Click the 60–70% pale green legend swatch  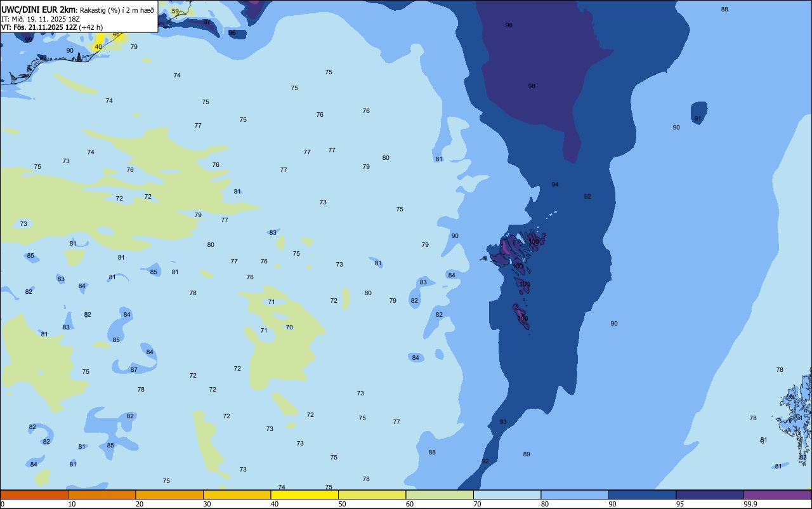tap(440, 494)
